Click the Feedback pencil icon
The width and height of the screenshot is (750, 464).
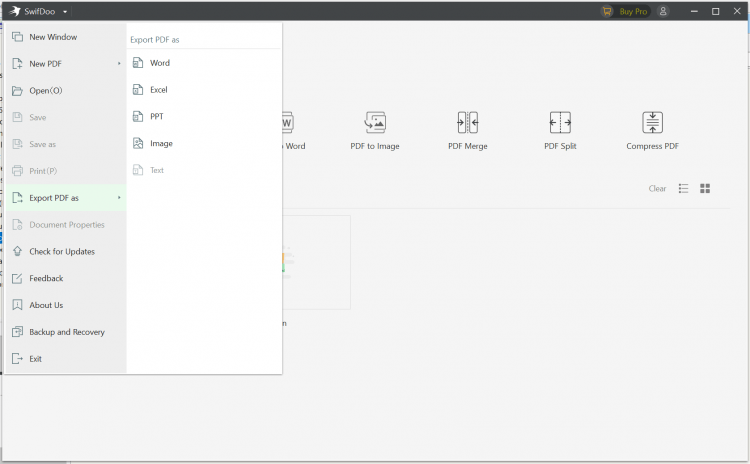pos(17,278)
